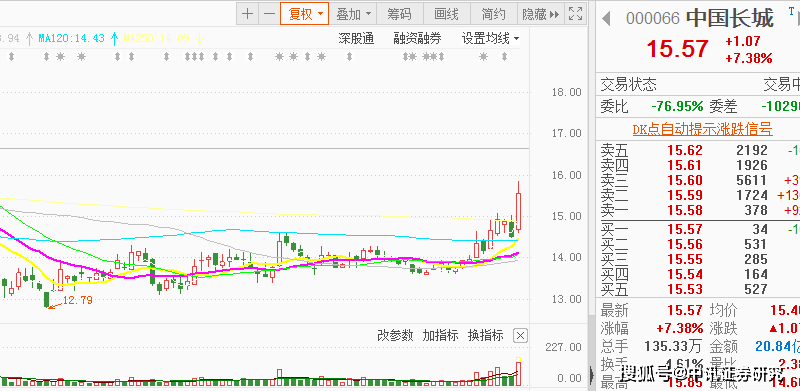Click 总手 135.33万 value
The image size is (800, 391).
click(x=673, y=347)
